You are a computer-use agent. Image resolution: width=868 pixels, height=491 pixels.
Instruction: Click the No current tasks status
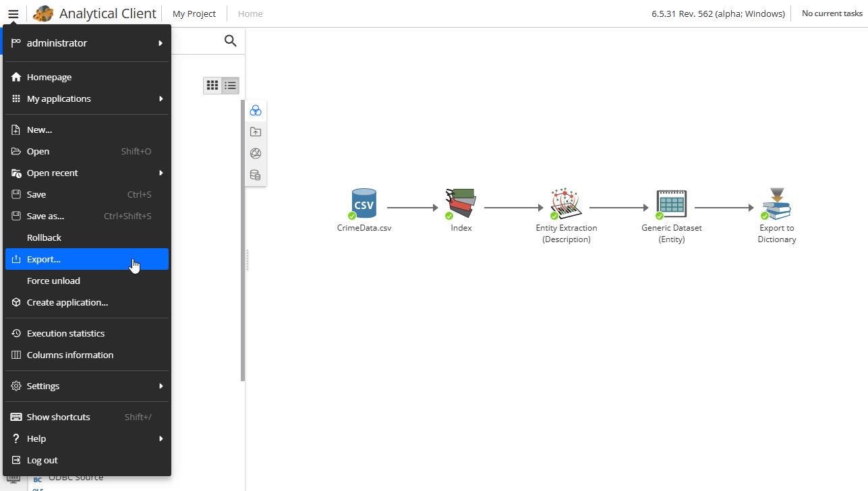pos(832,13)
